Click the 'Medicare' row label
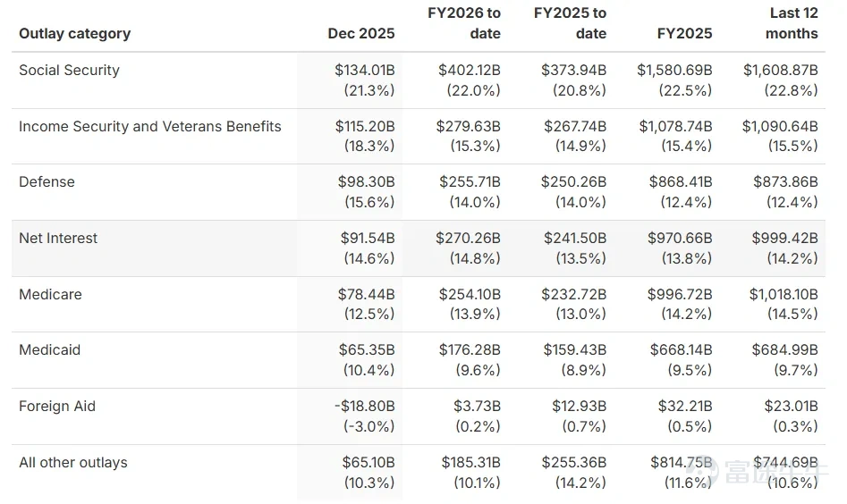847x504 pixels. (x=50, y=294)
